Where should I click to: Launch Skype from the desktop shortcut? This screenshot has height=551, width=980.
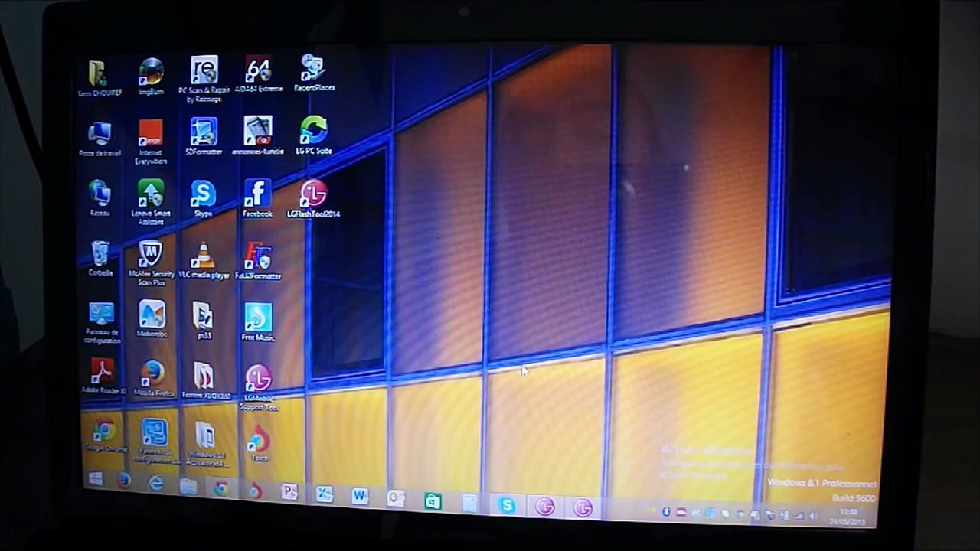pyautogui.click(x=203, y=199)
